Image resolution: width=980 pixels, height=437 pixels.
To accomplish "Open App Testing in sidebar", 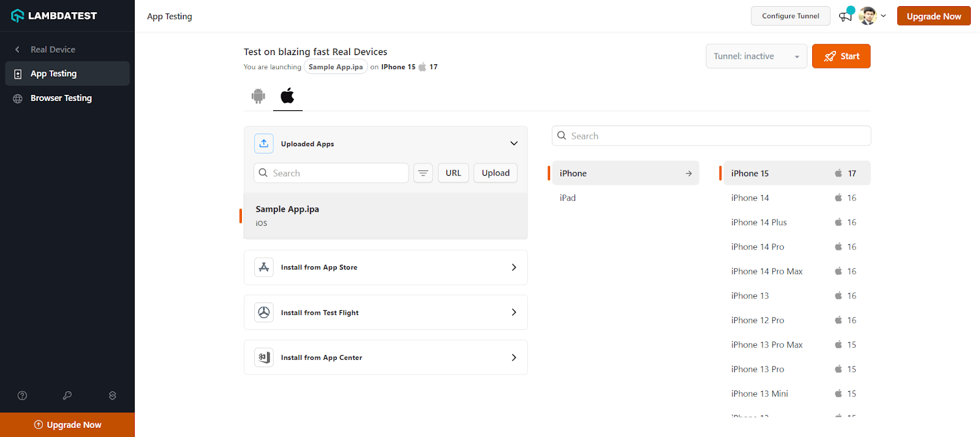I will tap(67, 73).
